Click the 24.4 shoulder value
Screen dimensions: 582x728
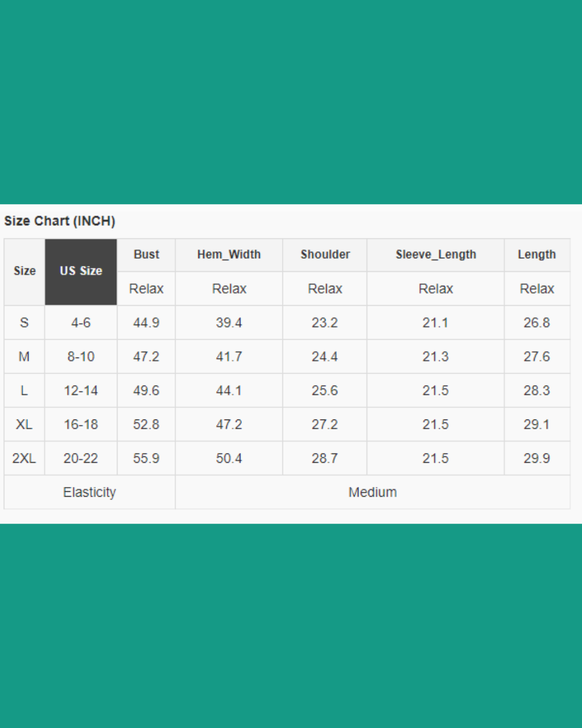click(x=325, y=356)
